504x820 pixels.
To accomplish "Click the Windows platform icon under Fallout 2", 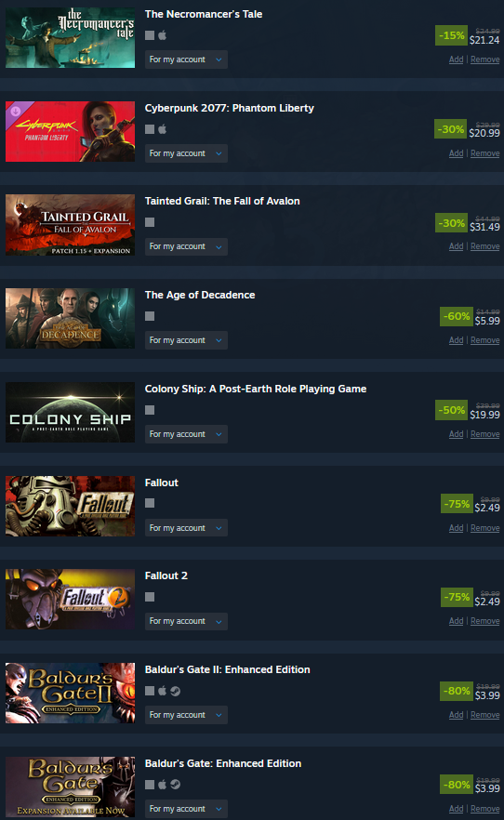I will click(x=150, y=597).
